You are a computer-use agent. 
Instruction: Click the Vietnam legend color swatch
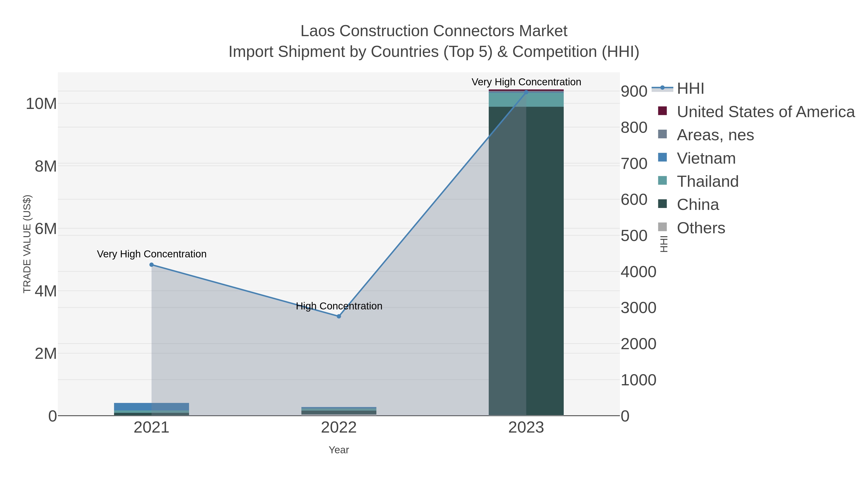click(663, 158)
